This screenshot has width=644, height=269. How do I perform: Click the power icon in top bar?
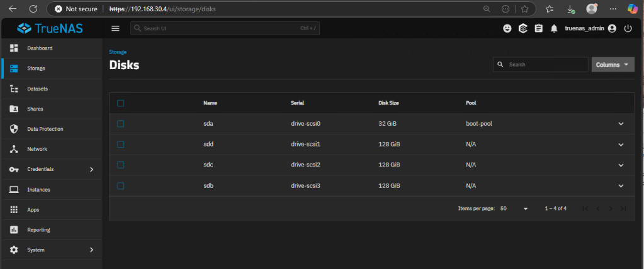click(628, 28)
